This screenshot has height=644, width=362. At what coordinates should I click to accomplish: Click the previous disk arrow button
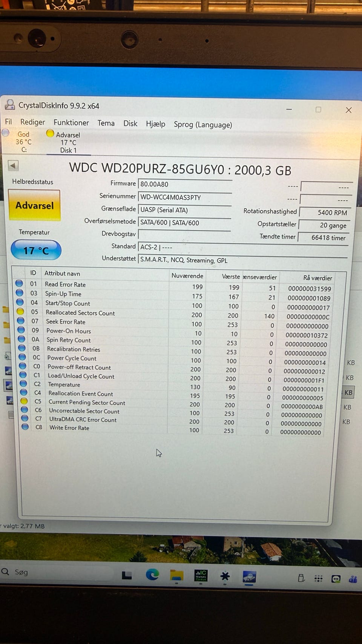13,165
